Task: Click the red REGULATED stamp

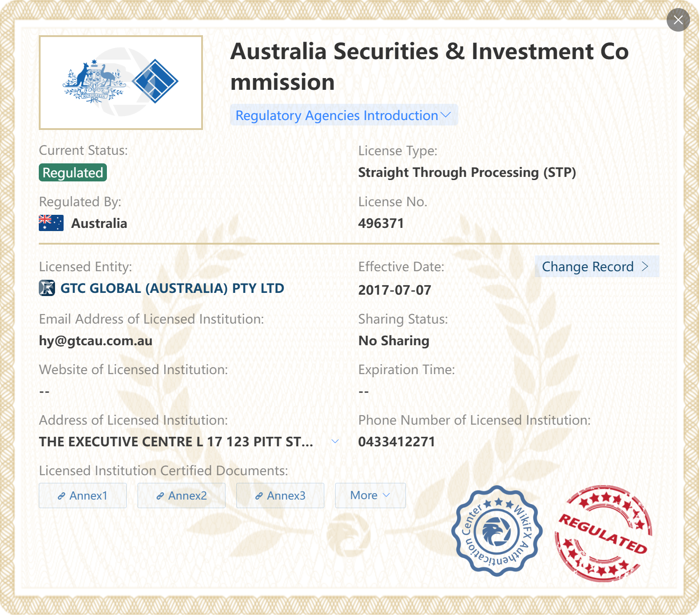Action: tap(603, 533)
